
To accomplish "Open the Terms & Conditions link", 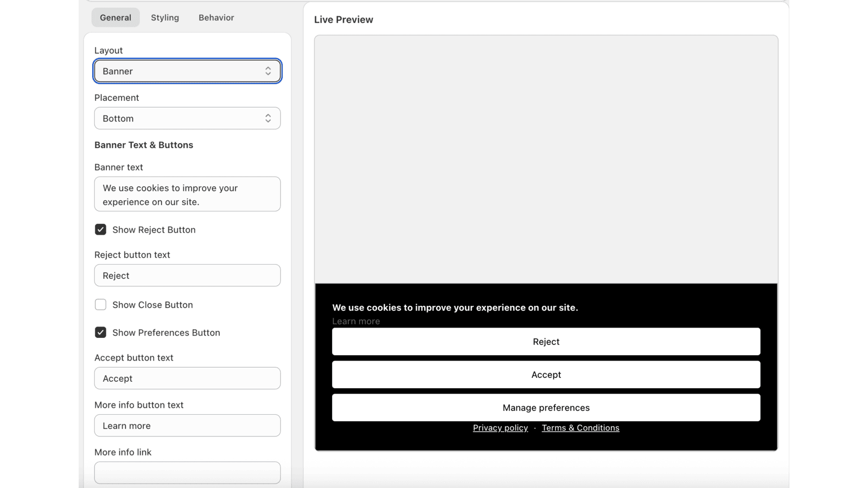I will tap(580, 428).
